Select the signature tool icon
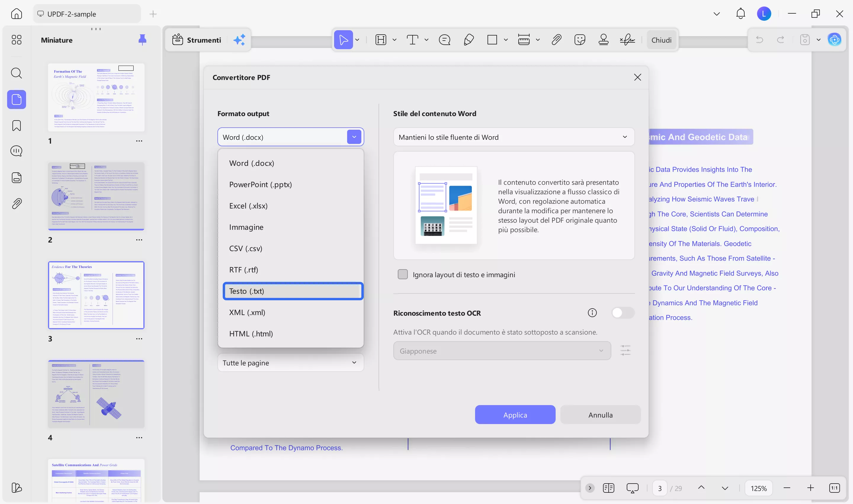The height and width of the screenshot is (504, 853). click(x=627, y=40)
